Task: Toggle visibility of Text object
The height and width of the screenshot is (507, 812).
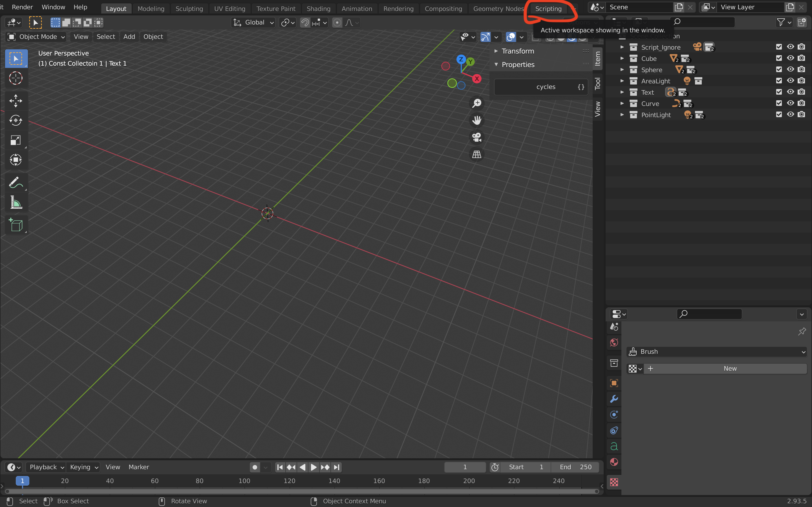Action: [790, 92]
